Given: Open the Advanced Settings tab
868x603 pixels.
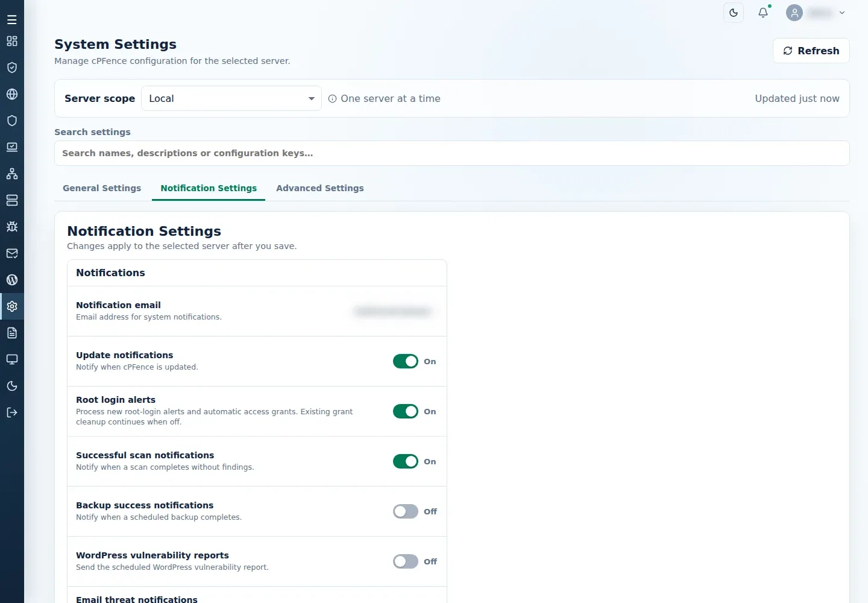Looking at the screenshot, I should [320, 188].
